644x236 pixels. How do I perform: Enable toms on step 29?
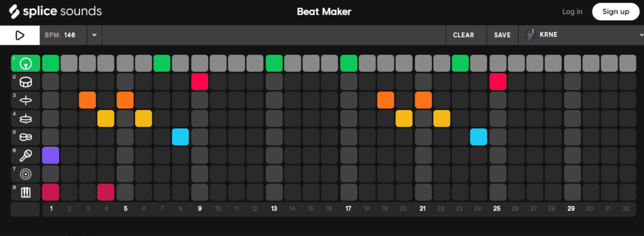coord(572,137)
